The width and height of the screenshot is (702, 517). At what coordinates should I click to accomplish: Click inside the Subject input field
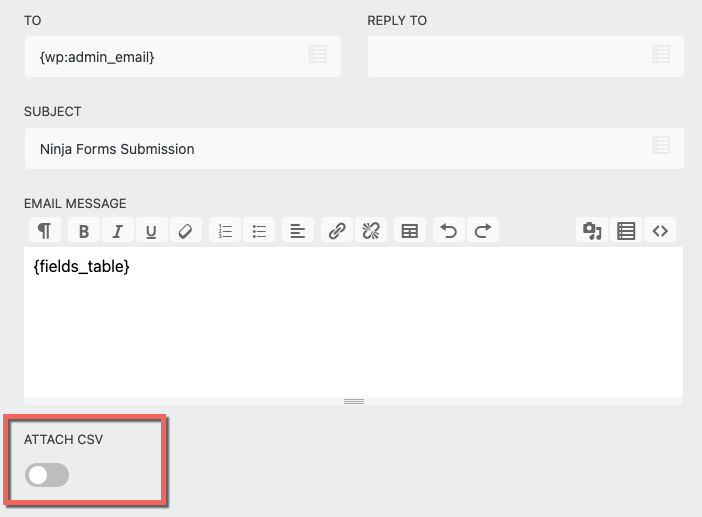pyautogui.click(x=330, y=149)
